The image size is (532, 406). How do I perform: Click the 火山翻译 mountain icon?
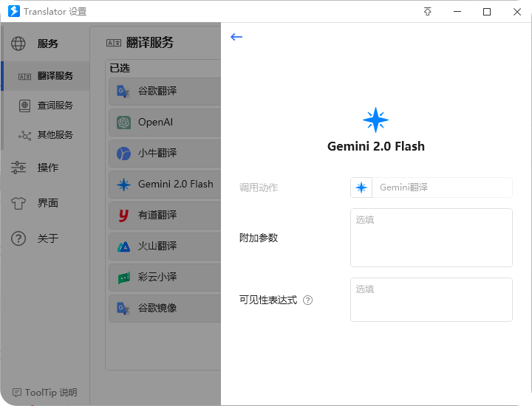[123, 247]
